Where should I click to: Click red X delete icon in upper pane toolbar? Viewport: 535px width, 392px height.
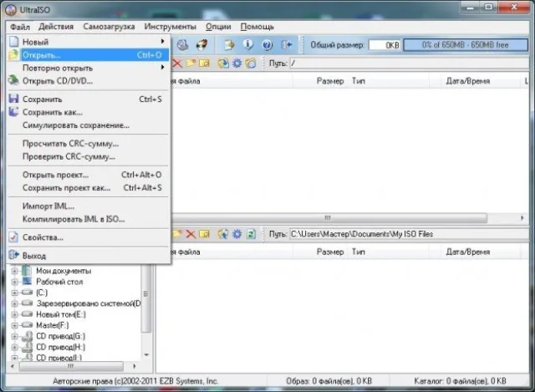point(177,64)
